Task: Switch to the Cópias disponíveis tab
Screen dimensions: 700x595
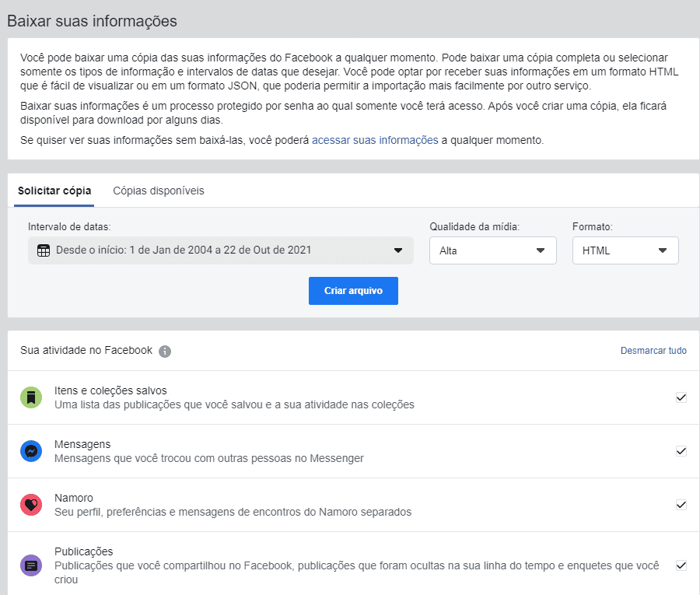Action: 159,191
